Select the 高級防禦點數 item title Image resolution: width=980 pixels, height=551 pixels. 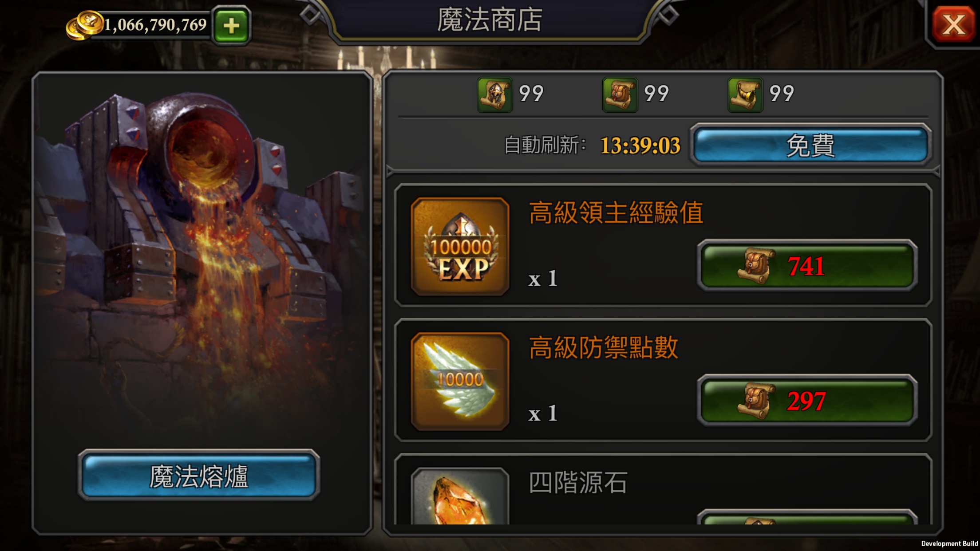(x=603, y=347)
